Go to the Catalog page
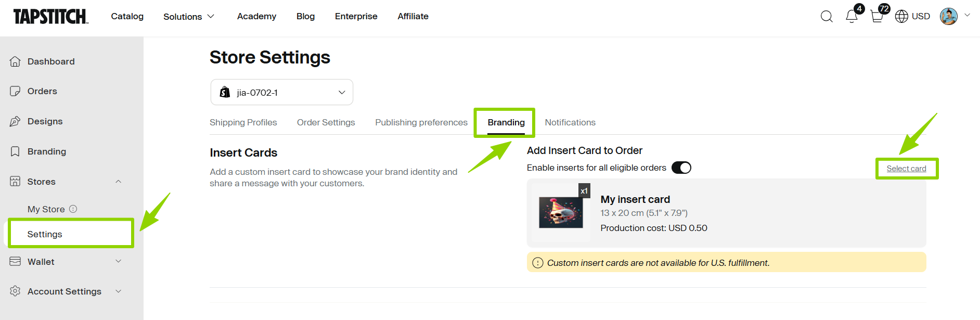 [x=127, y=16]
